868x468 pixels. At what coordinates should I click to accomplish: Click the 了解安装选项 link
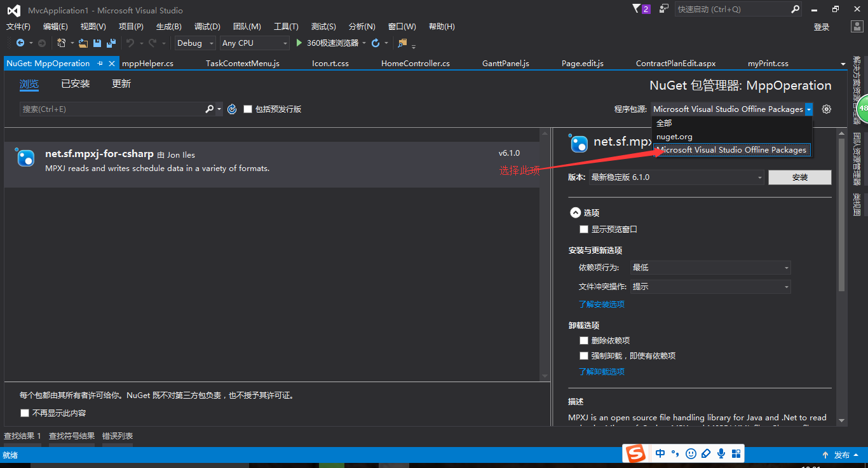(x=602, y=304)
